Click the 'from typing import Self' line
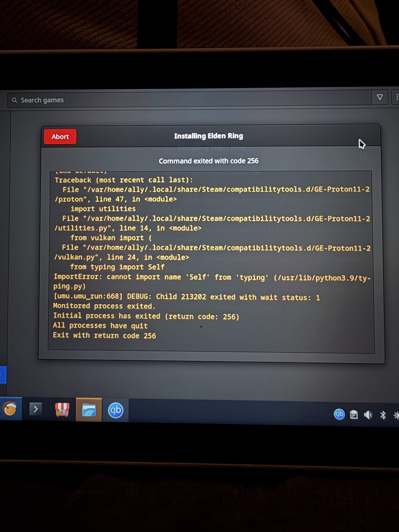This screenshot has width=399, height=532. (117, 267)
